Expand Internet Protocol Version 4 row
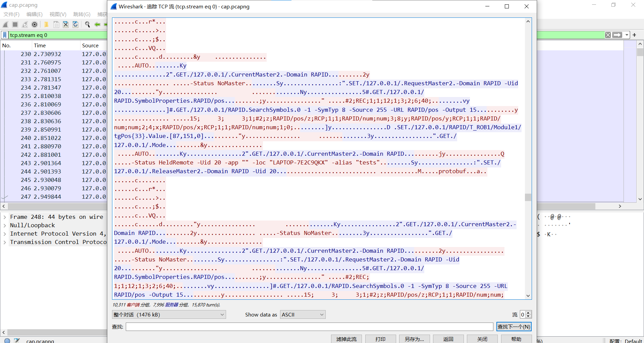644x343 pixels. [x=5, y=234]
